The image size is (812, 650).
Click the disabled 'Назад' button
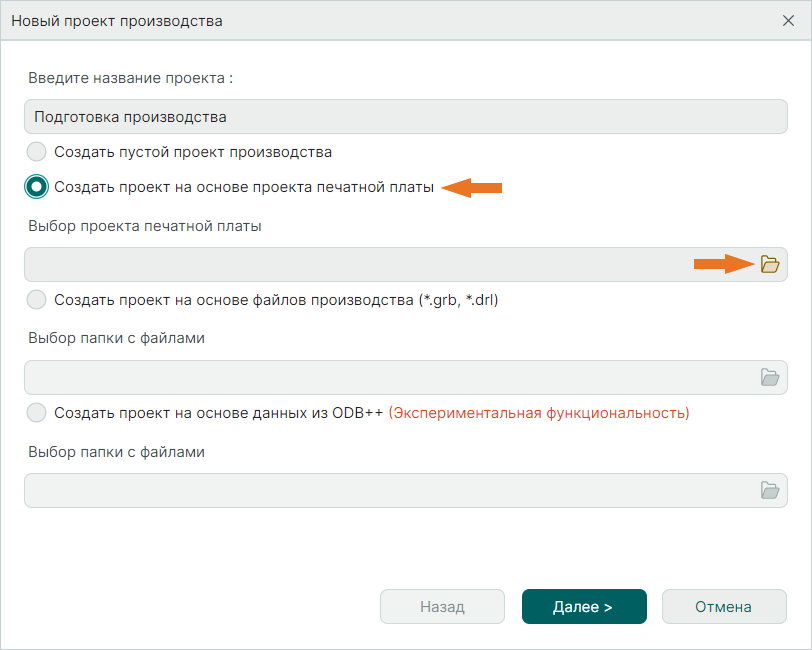[x=442, y=606]
